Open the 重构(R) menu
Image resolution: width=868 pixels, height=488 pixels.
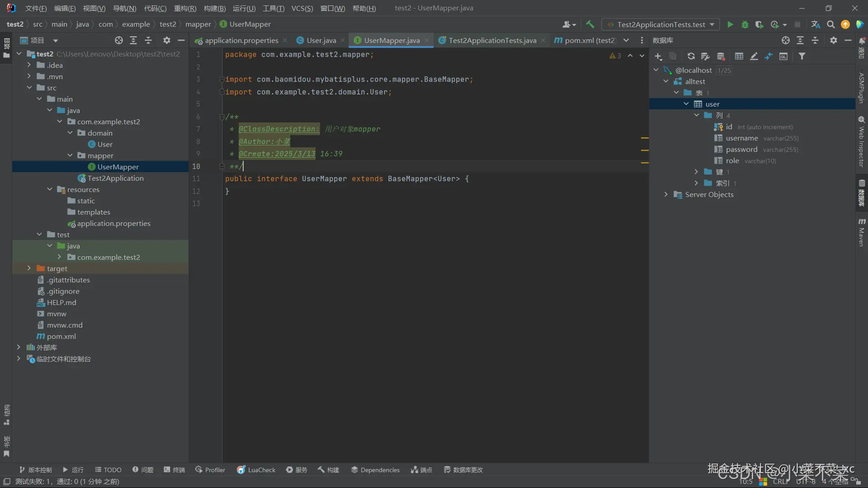(185, 8)
